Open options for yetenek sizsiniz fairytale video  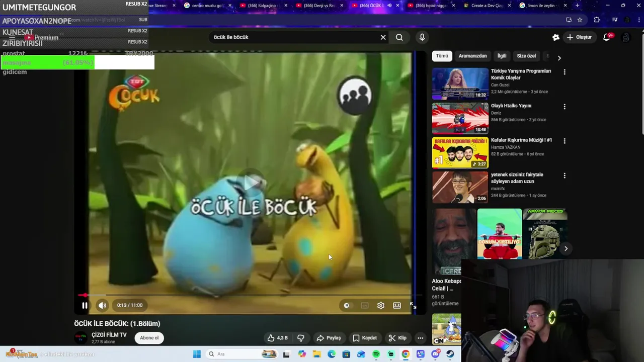[x=565, y=175]
